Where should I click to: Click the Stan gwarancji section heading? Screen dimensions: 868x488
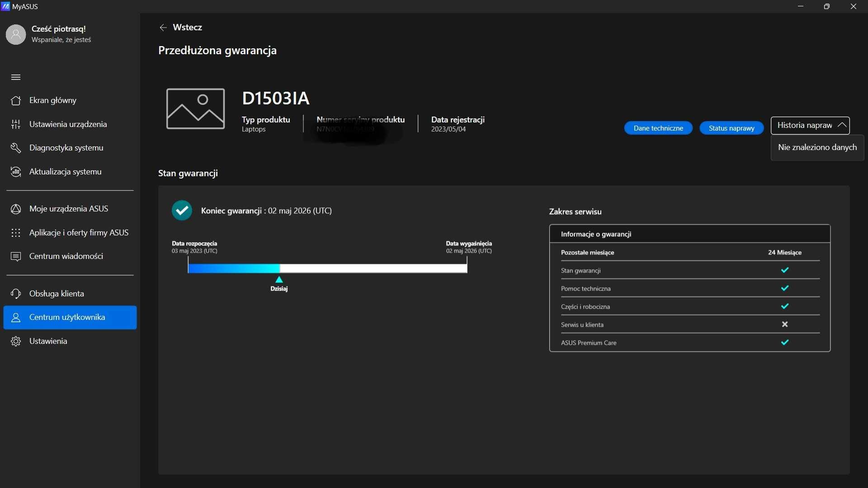(x=188, y=173)
